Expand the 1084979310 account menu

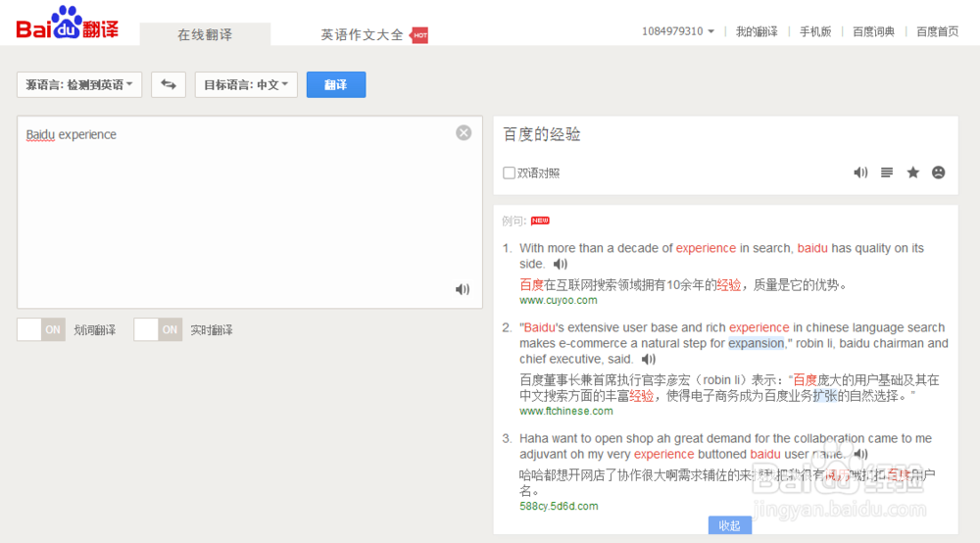(x=677, y=31)
